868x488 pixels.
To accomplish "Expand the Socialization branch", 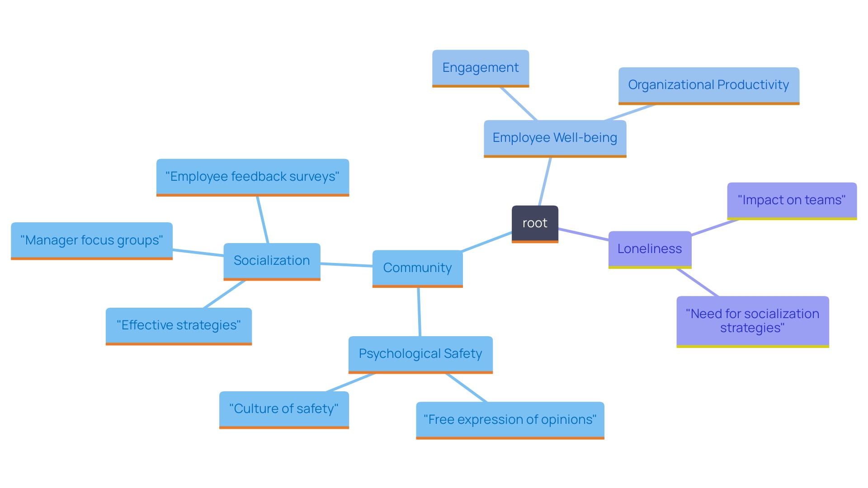I will [267, 261].
